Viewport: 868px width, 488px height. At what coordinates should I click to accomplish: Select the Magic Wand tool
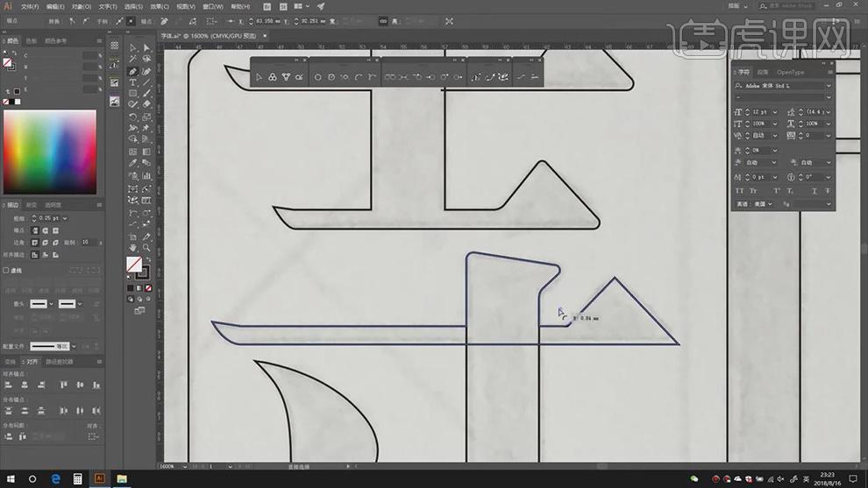tap(133, 60)
